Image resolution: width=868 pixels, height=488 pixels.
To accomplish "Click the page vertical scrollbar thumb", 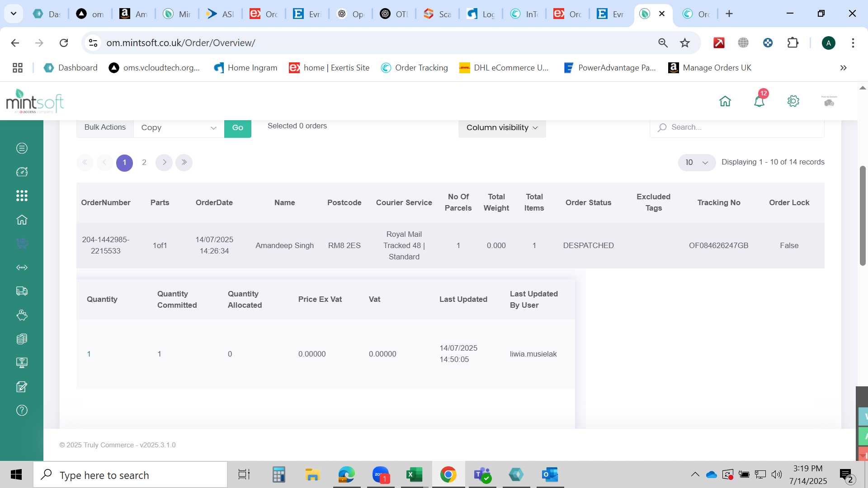I will tap(863, 216).
